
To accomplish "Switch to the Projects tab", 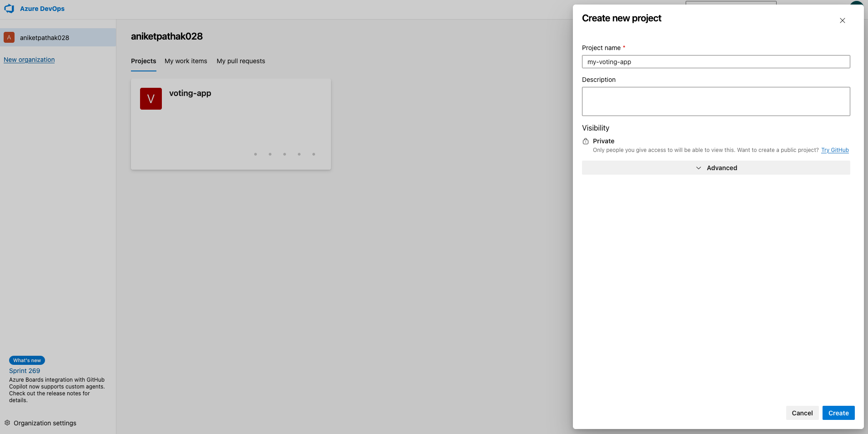I will [143, 61].
